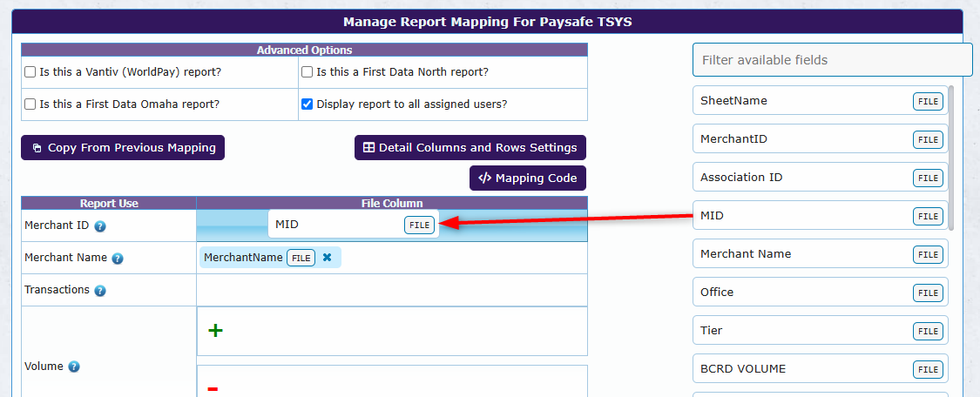Click the available fields list scrollbar

[x=951, y=158]
